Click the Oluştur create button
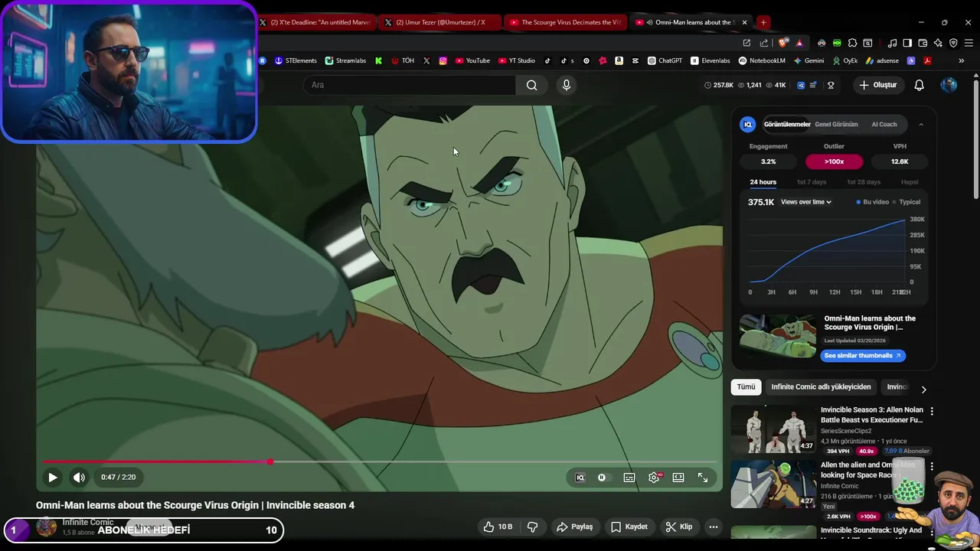This screenshot has height=551, width=980. (x=878, y=85)
